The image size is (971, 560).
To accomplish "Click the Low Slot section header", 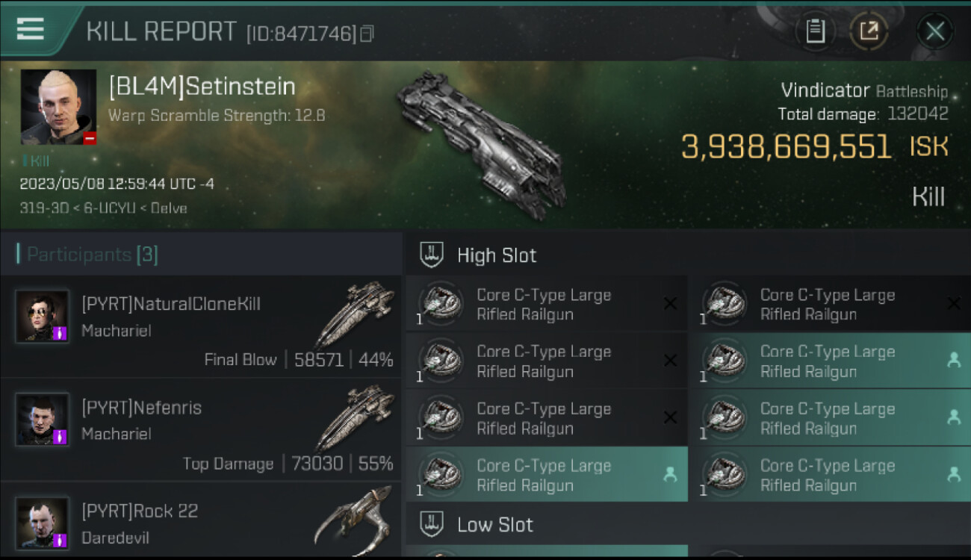I will [494, 525].
